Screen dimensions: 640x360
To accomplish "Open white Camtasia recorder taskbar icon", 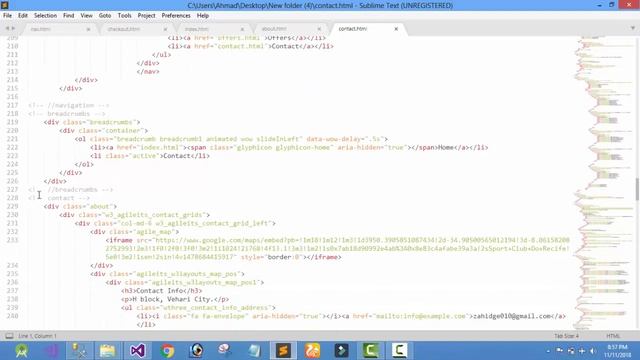I will (400, 351).
